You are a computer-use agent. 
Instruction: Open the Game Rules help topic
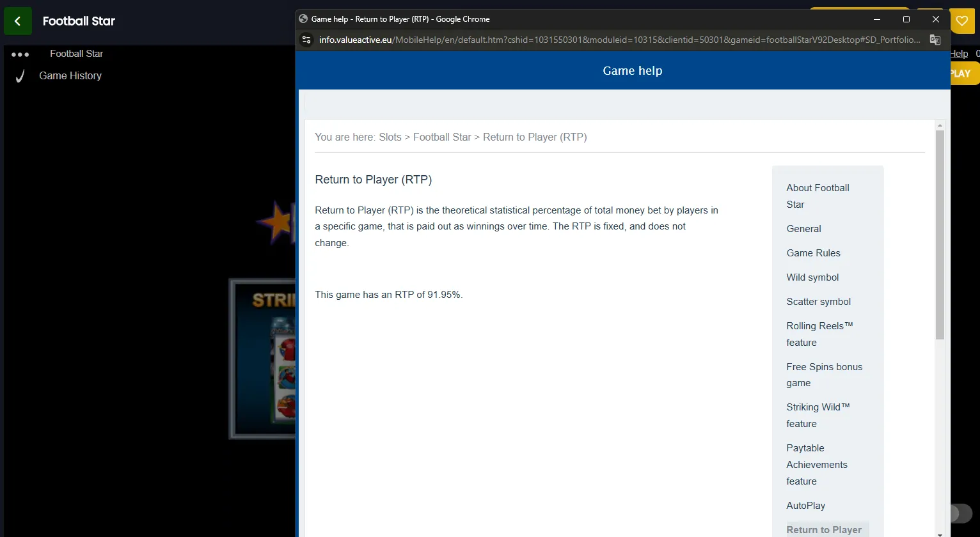(813, 253)
